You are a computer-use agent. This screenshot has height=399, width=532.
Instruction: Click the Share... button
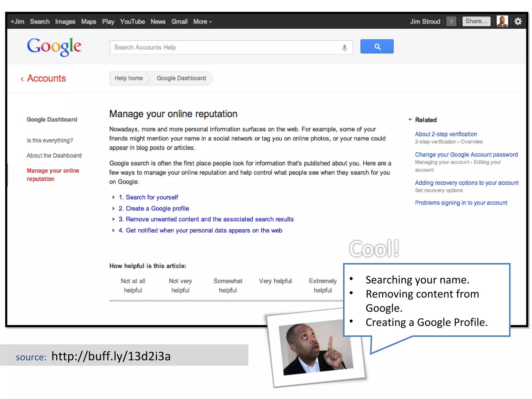476,21
